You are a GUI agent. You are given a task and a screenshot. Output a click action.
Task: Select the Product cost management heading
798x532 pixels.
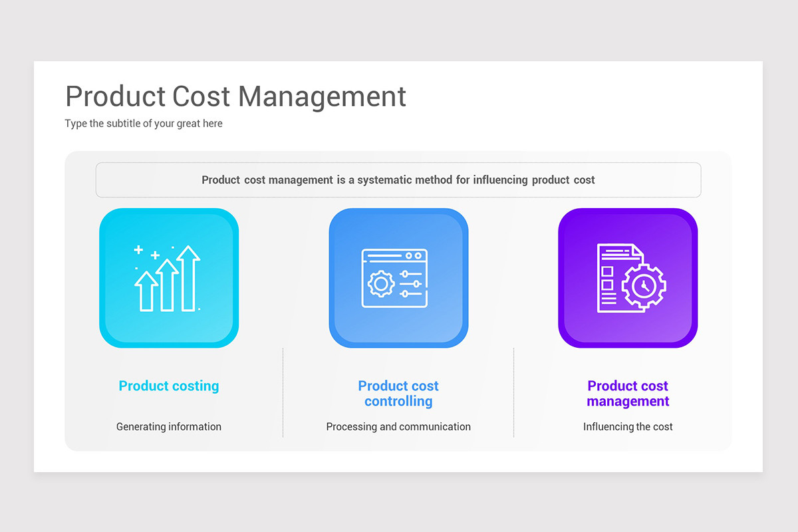click(x=627, y=394)
